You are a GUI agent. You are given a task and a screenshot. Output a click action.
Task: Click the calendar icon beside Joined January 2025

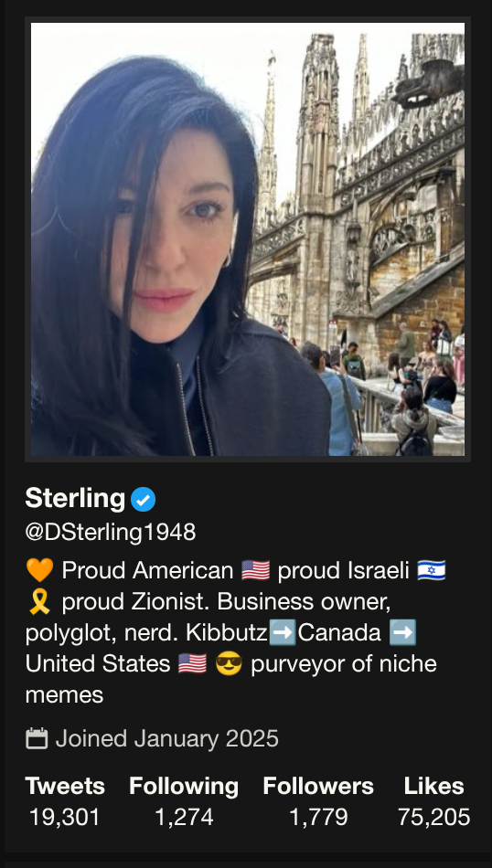(37, 738)
